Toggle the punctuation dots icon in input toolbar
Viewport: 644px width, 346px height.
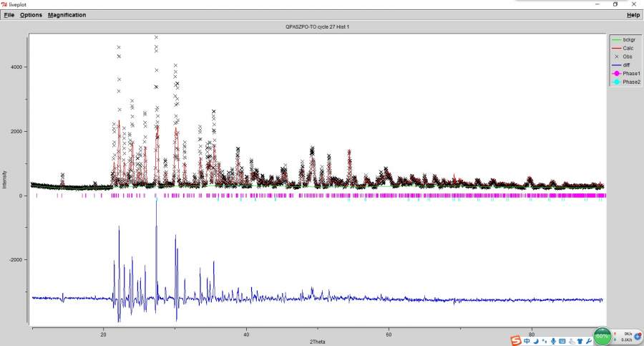[545, 341]
